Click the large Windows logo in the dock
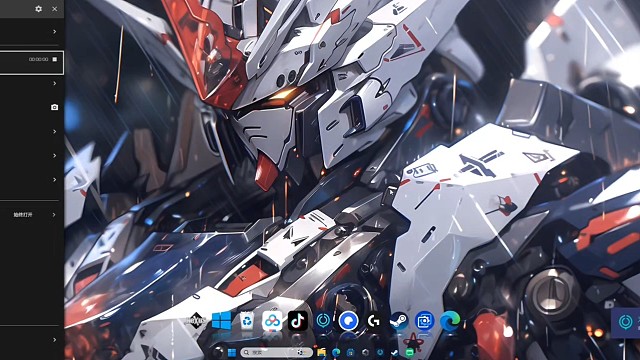 point(222,320)
